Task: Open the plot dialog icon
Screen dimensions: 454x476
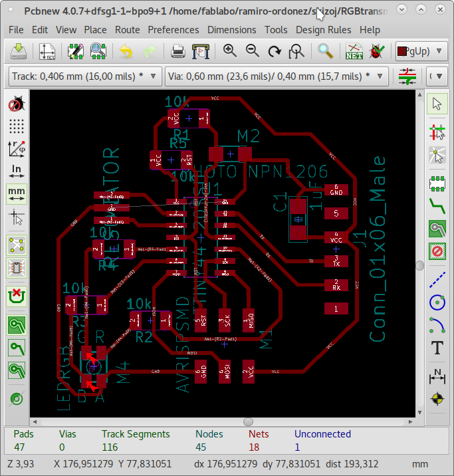Action: pyautogui.click(x=201, y=51)
